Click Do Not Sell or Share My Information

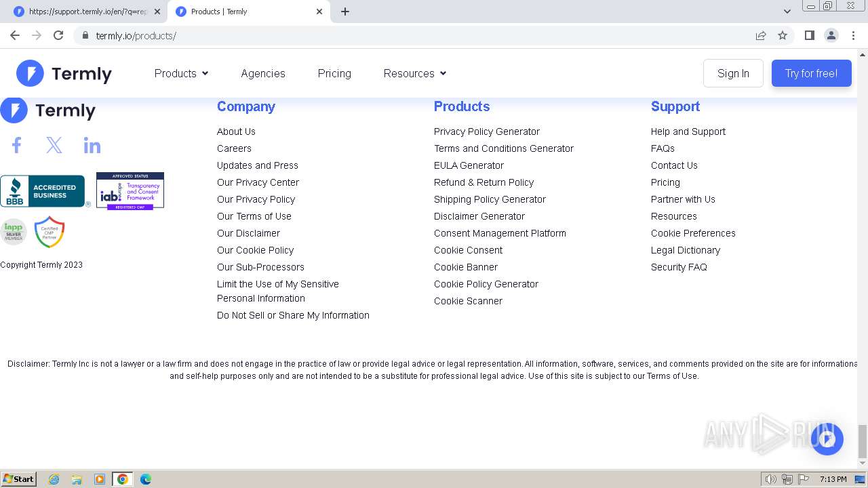pyautogui.click(x=293, y=315)
